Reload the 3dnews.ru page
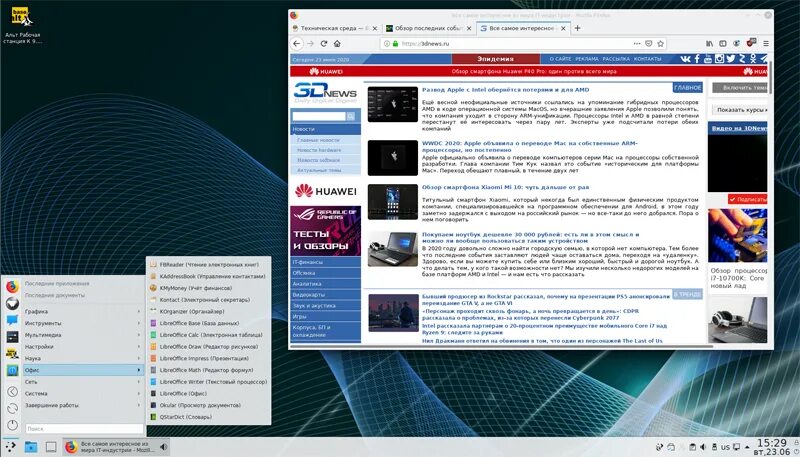 coord(323,43)
